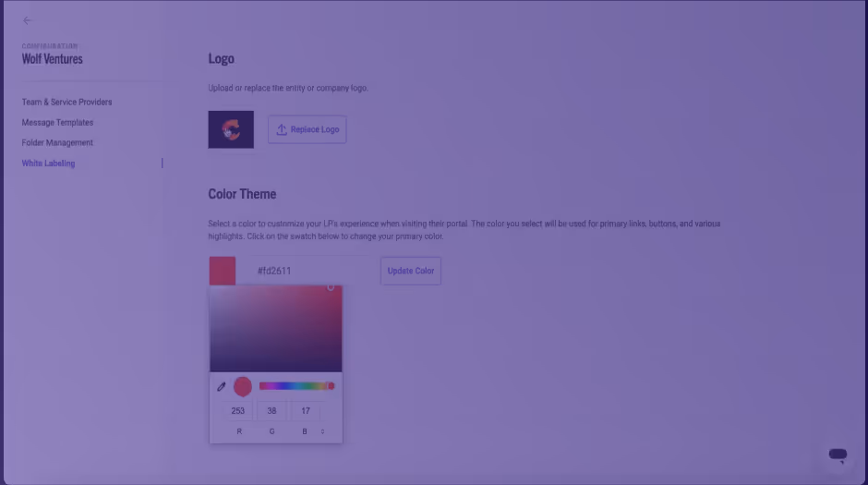Image resolution: width=868 pixels, height=485 pixels.
Task: Activate the eyedropper tool
Action: click(x=222, y=386)
